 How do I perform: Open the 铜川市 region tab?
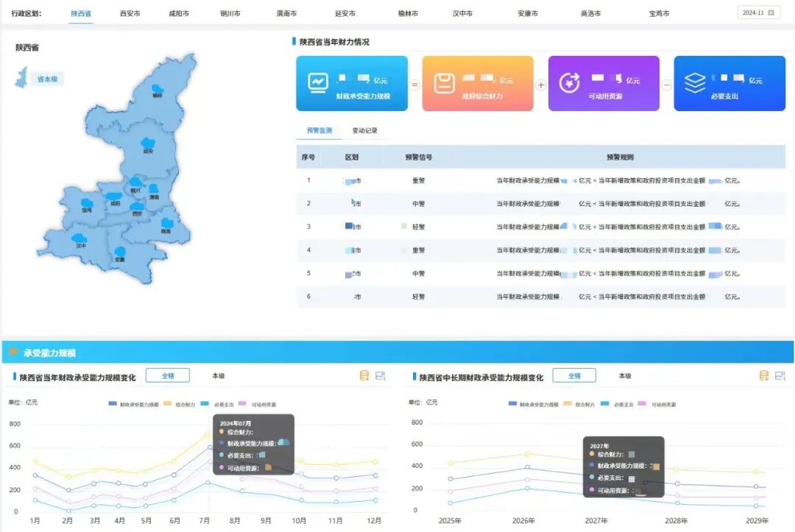coord(230,14)
